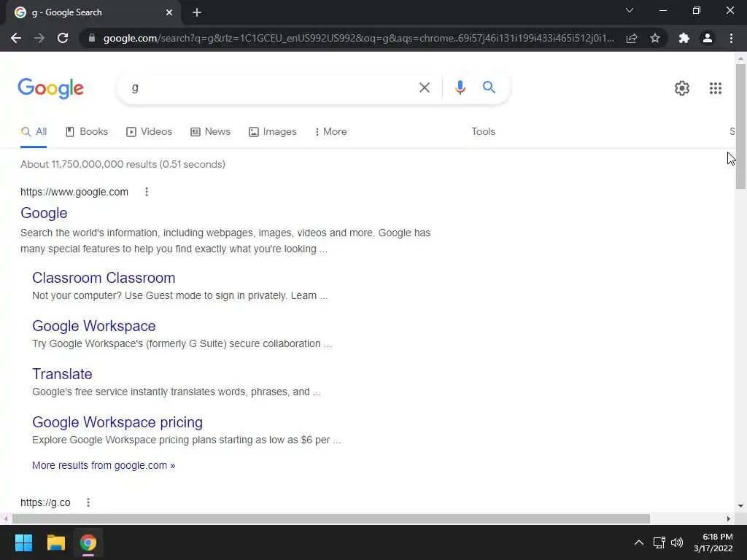Open Google settings gear icon
Image resolution: width=747 pixels, height=560 pixels.
point(682,88)
